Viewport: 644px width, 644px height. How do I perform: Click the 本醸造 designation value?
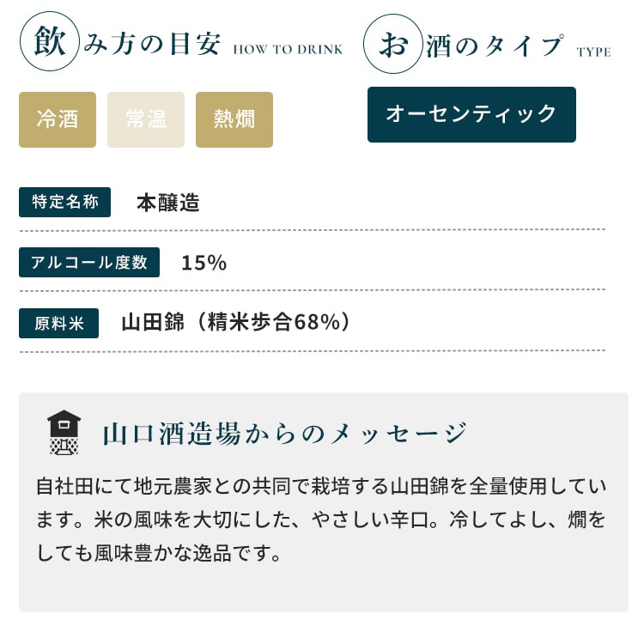(x=168, y=203)
